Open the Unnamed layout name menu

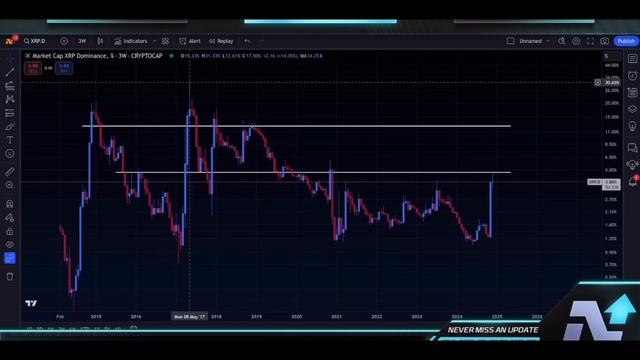click(530, 41)
